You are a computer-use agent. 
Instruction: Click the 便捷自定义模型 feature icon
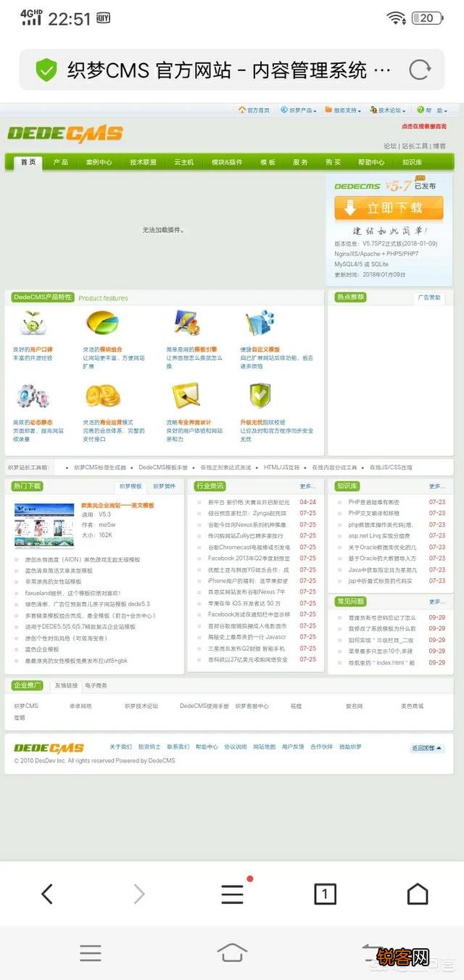[x=260, y=324]
